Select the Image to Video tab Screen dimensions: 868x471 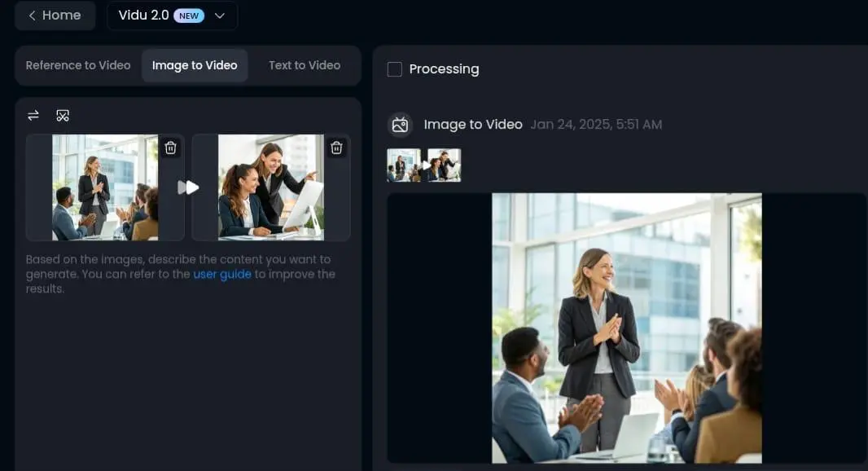[x=195, y=65]
